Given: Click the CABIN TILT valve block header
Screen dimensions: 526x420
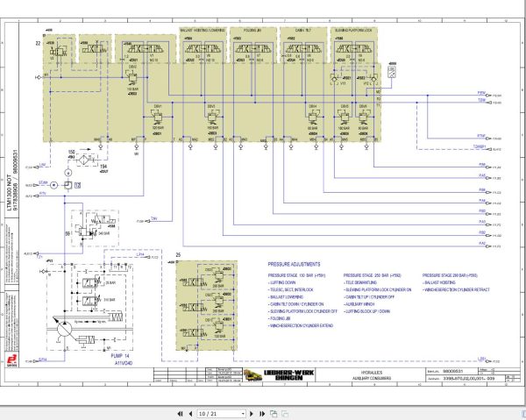Looking at the screenshot, I should [303, 30].
